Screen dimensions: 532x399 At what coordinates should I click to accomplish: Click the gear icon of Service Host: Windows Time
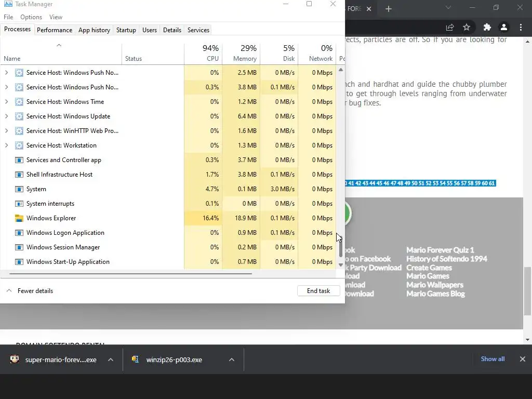19,102
